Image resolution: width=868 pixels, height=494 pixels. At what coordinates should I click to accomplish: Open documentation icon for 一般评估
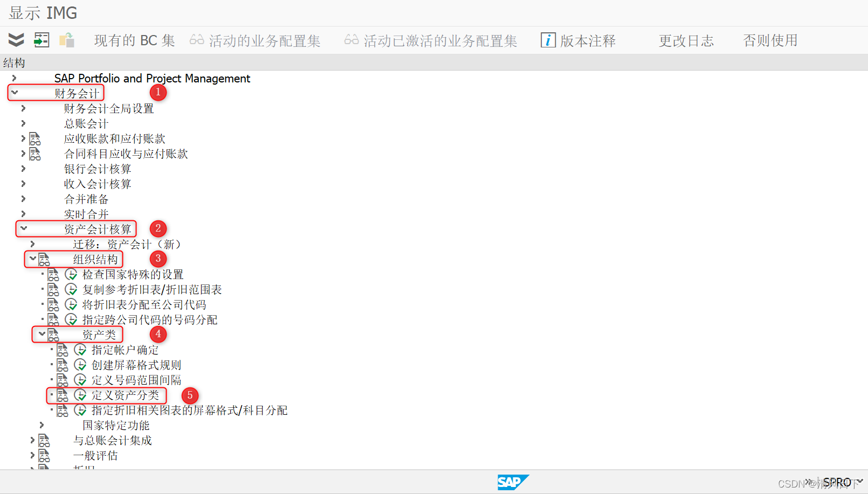click(x=44, y=456)
